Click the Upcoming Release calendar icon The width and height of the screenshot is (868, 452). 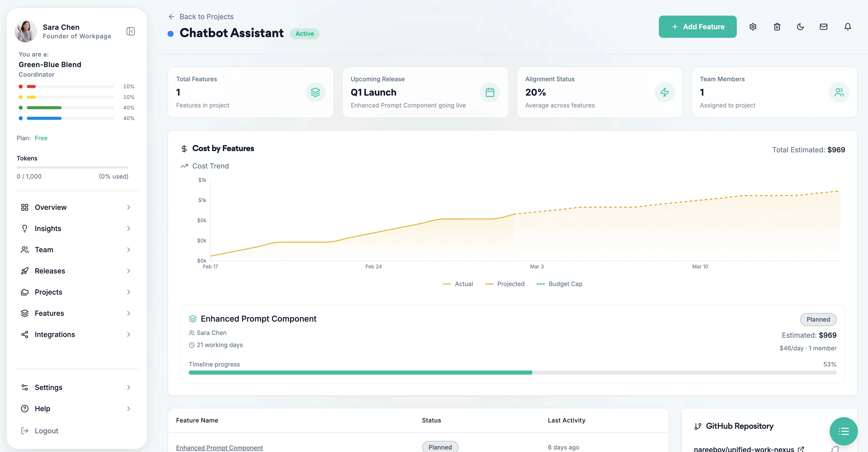pos(490,92)
